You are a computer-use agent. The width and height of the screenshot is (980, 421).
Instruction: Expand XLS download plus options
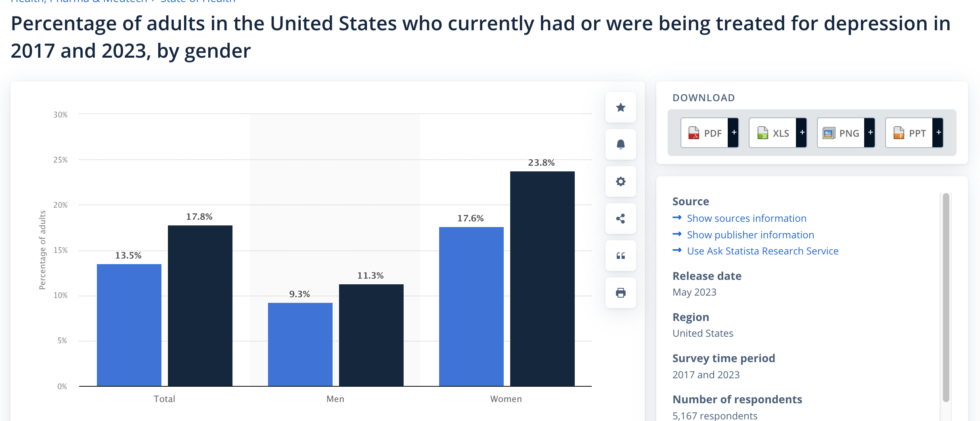click(x=802, y=133)
